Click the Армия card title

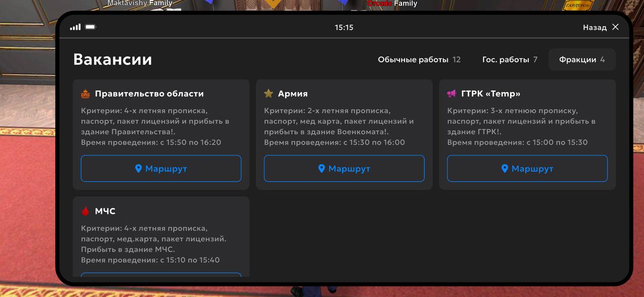click(293, 94)
